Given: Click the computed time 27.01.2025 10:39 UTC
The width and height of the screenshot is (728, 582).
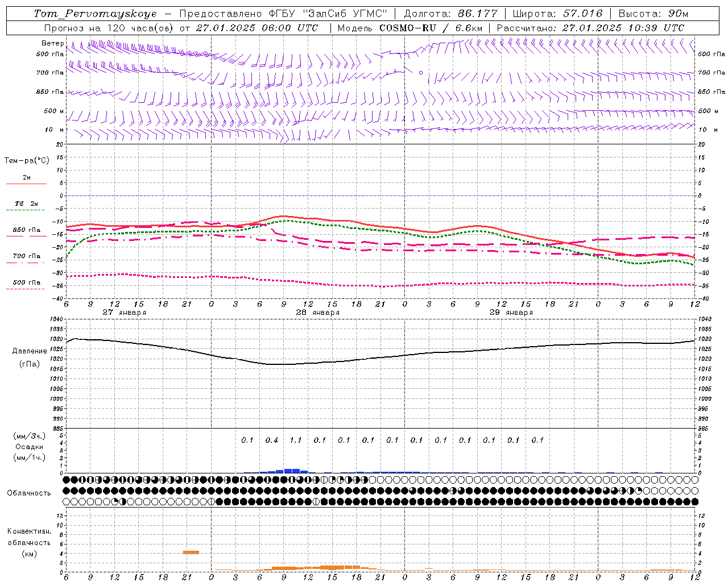Looking at the screenshot, I should tap(623, 28).
